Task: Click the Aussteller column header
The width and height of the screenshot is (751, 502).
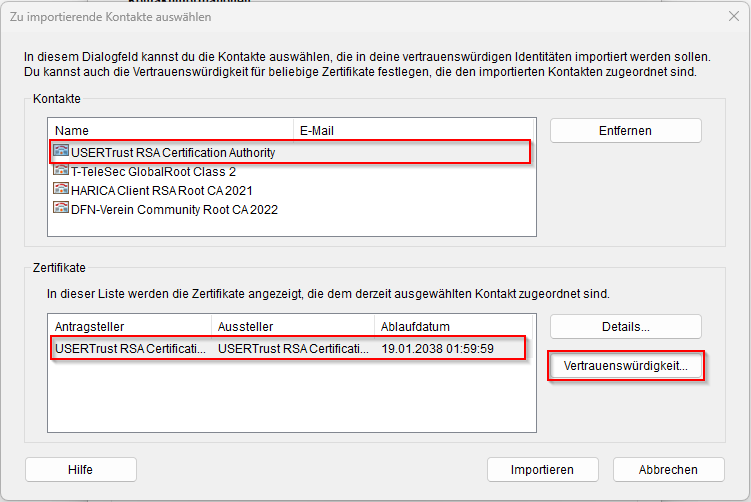Action: coord(293,327)
